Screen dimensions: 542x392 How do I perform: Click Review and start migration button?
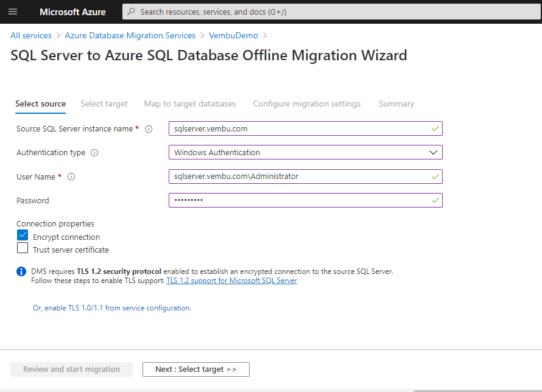71,369
